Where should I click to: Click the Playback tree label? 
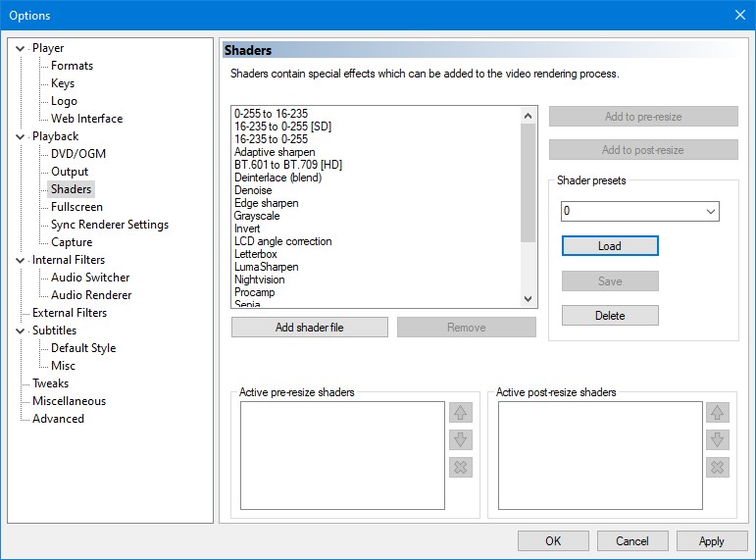[x=56, y=136]
